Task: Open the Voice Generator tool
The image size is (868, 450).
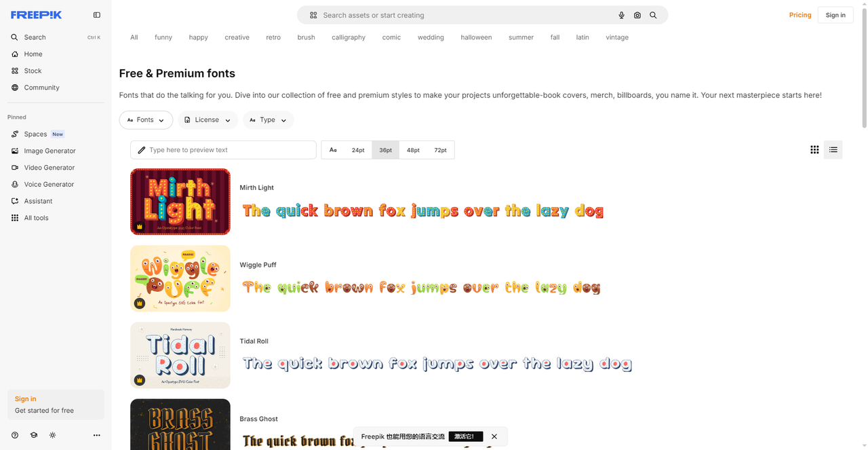Action: click(49, 185)
